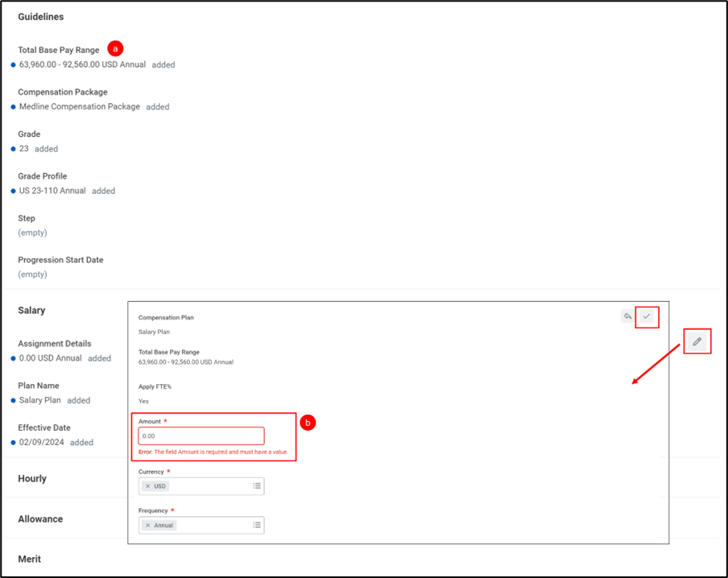728x578 pixels.
Task: Remove the USD chip using its X
Action: pyautogui.click(x=147, y=486)
